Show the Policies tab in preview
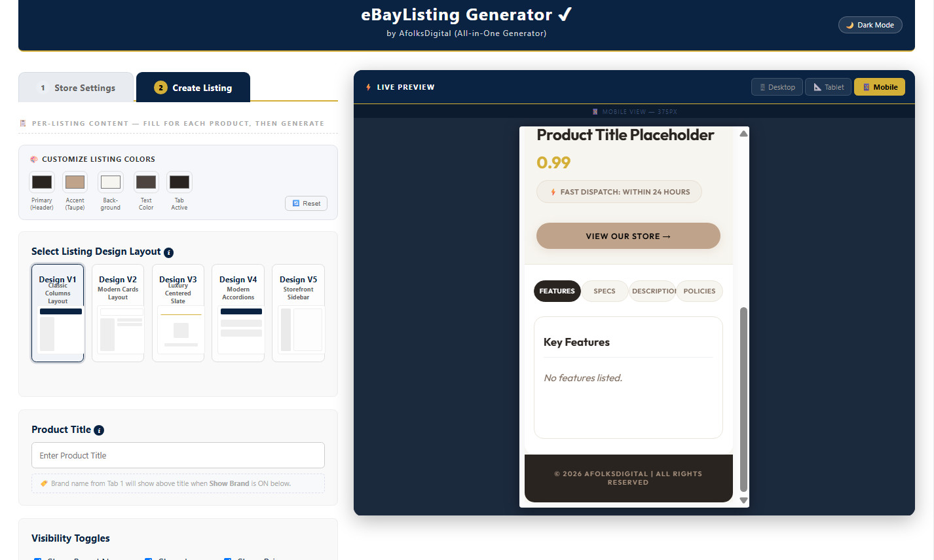Image resolution: width=934 pixels, height=560 pixels. coord(700,291)
